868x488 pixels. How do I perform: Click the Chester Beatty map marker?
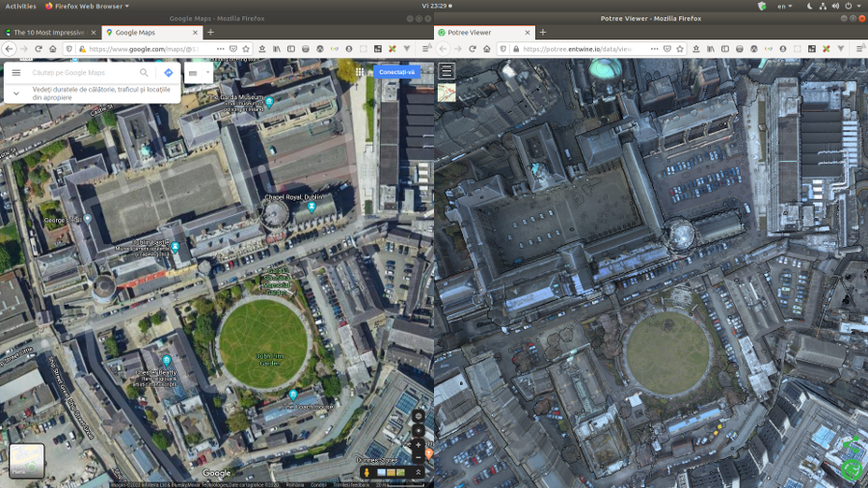(167, 361)
